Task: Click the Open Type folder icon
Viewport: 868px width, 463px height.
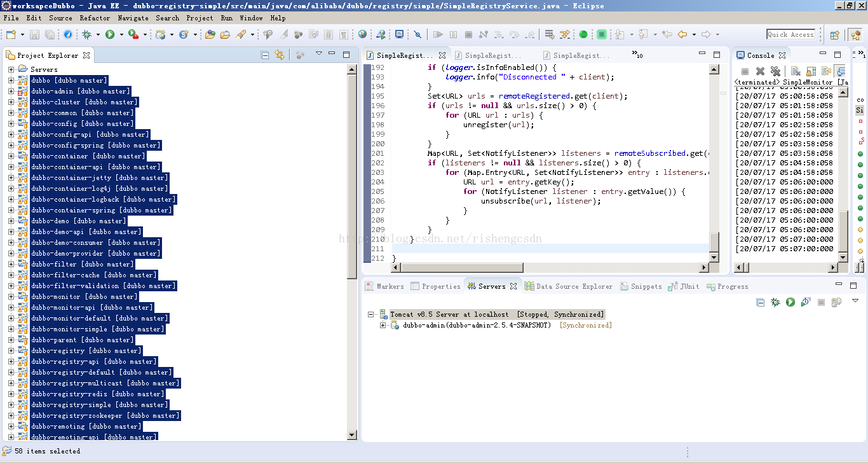Action: click(x=210, y=34)
